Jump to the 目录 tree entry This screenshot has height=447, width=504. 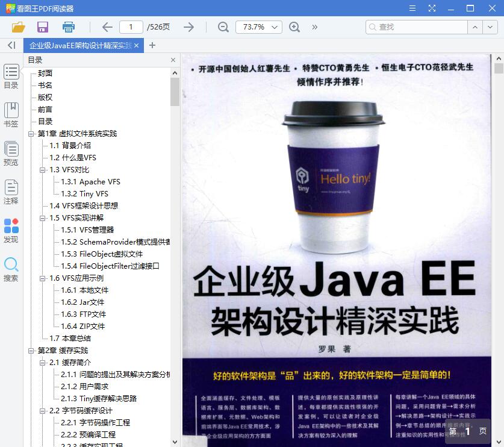tap(45, 122)
